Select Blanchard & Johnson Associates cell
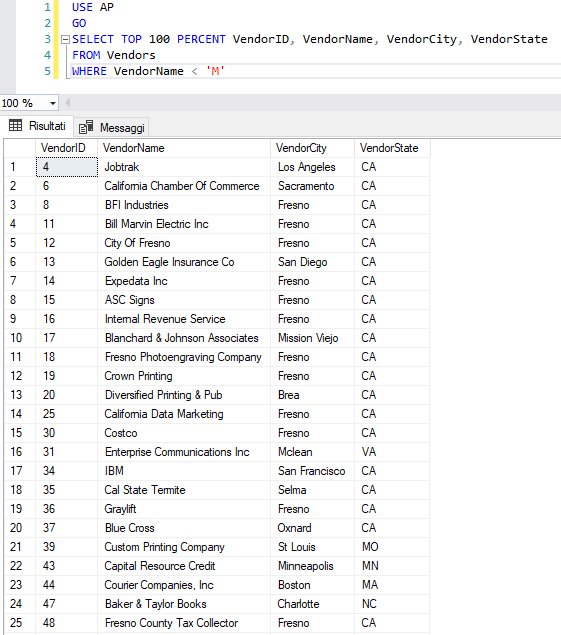 (x=184, y=338)
